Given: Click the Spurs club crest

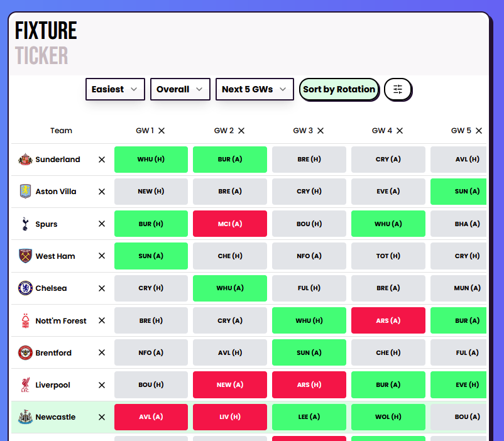Looking at the screenshot, I should [25, 224].
